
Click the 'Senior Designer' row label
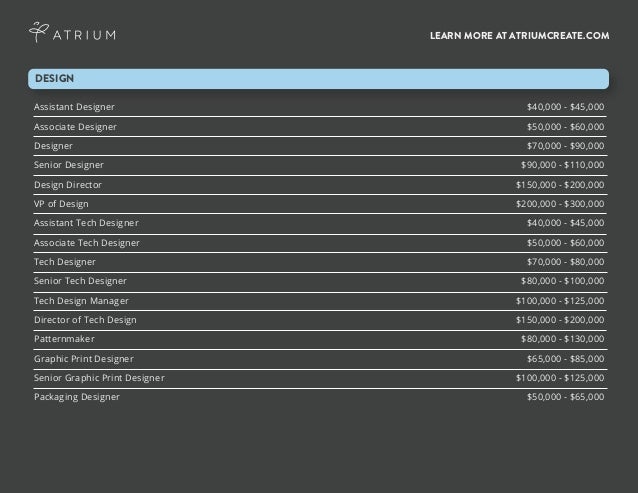pos(69,165)
